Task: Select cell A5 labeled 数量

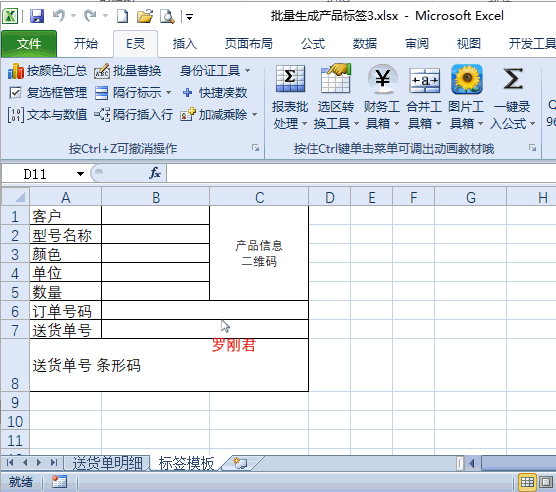Action: pyautogui.click(x=66, y=291)
